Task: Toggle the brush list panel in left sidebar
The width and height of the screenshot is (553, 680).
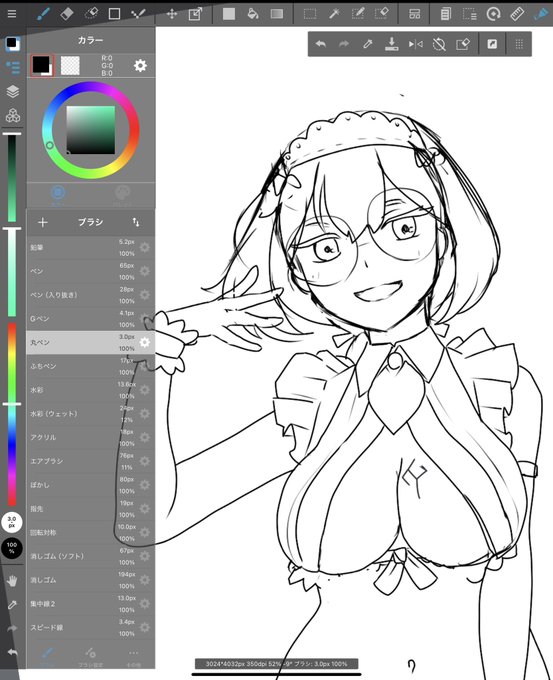Action: tap(12, 68)
